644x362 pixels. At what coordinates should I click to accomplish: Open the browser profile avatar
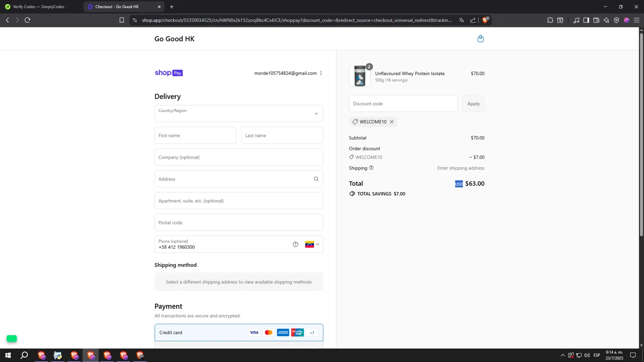coord(626,20)
